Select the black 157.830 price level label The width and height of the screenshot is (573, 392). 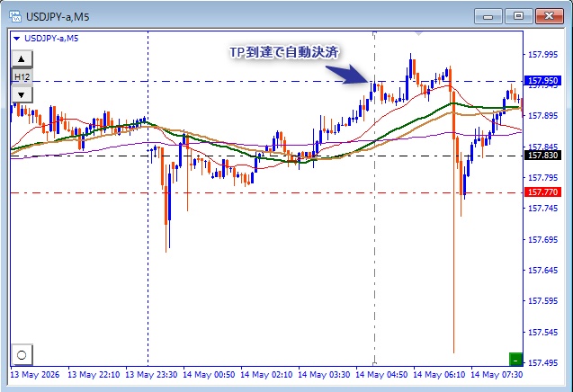tap(543, 156)
